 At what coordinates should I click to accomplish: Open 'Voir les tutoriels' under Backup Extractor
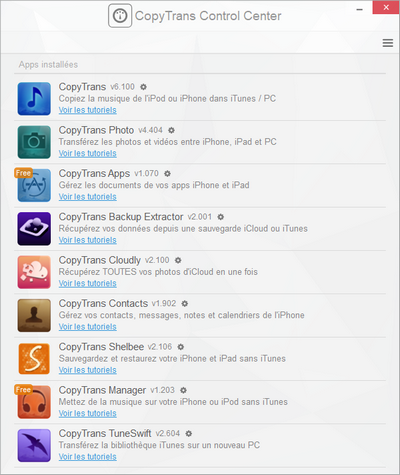point(88,240)
